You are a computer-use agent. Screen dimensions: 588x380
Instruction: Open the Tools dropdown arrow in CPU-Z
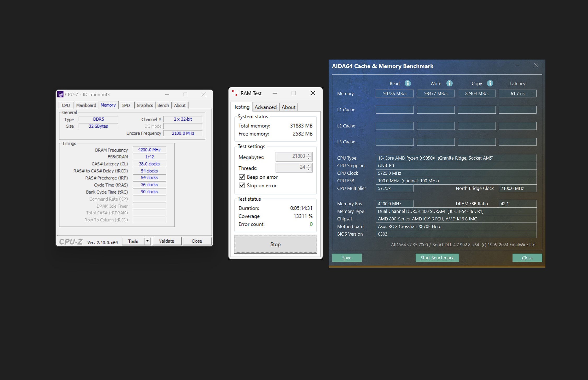[148, 241]
